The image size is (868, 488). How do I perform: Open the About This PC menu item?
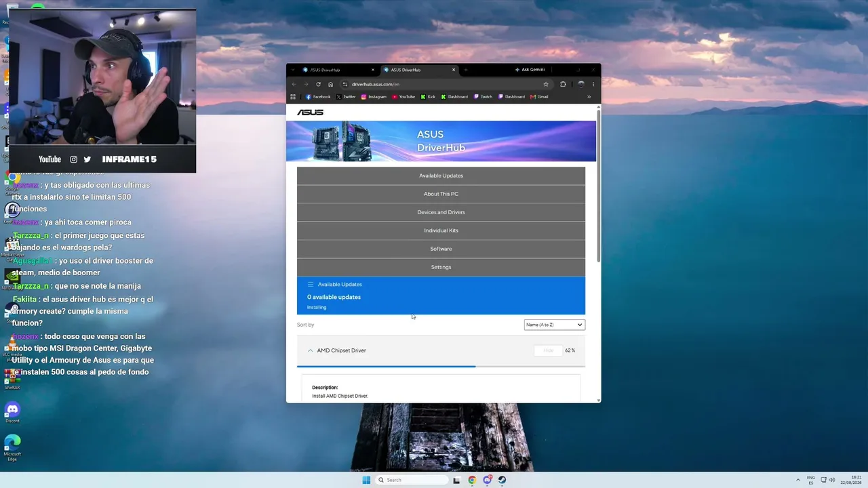(441, 194)
